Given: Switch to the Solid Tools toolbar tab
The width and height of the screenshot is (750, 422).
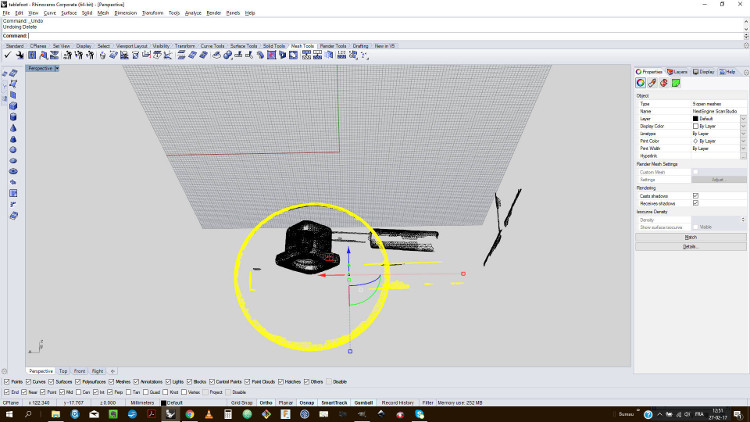Looking at the screenshot, I should pyautogui.click(x=274, y=46).
